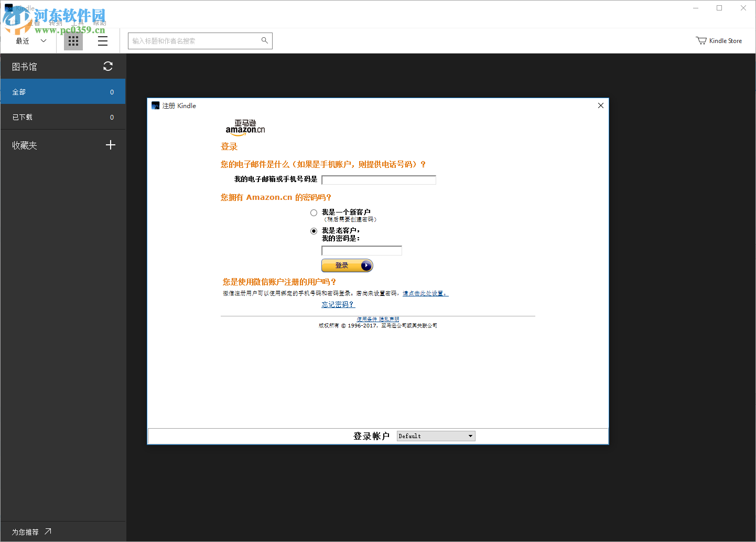Click the search magnifier icon
The height and width of the screenshot is (542, 756).
click(265, 40)
